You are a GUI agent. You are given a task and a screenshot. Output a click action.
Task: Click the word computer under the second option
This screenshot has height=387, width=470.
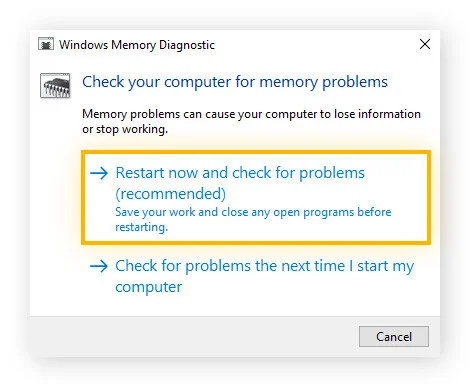(x=149, y=287)
